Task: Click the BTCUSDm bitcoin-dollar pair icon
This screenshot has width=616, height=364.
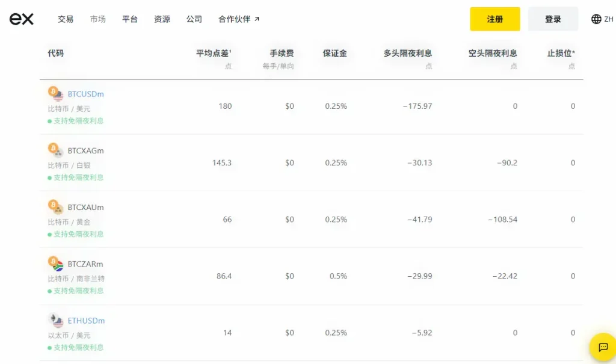Action: (x=56, y=94)
